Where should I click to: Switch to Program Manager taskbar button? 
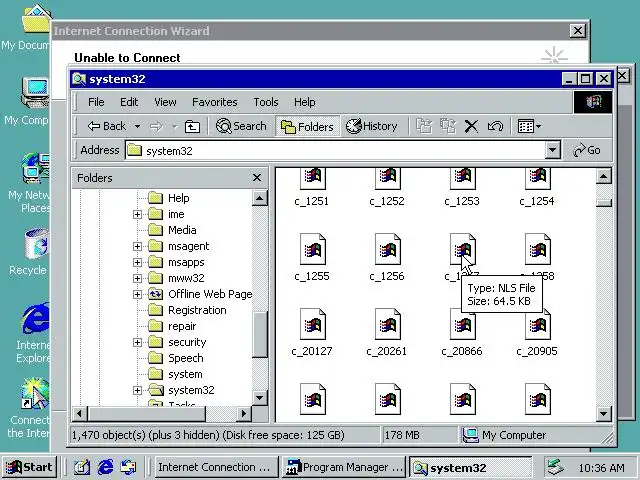click(x=343, y=467)
